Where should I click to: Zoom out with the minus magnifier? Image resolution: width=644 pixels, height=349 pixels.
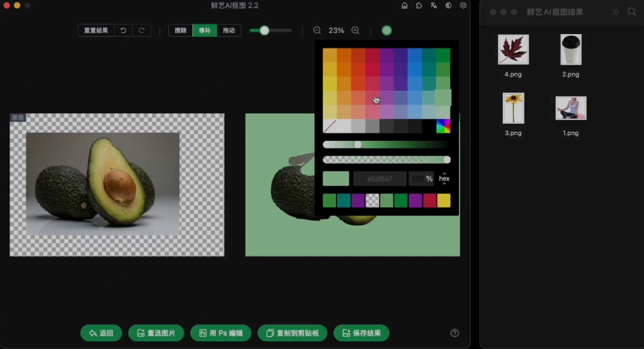coord(317,30)
